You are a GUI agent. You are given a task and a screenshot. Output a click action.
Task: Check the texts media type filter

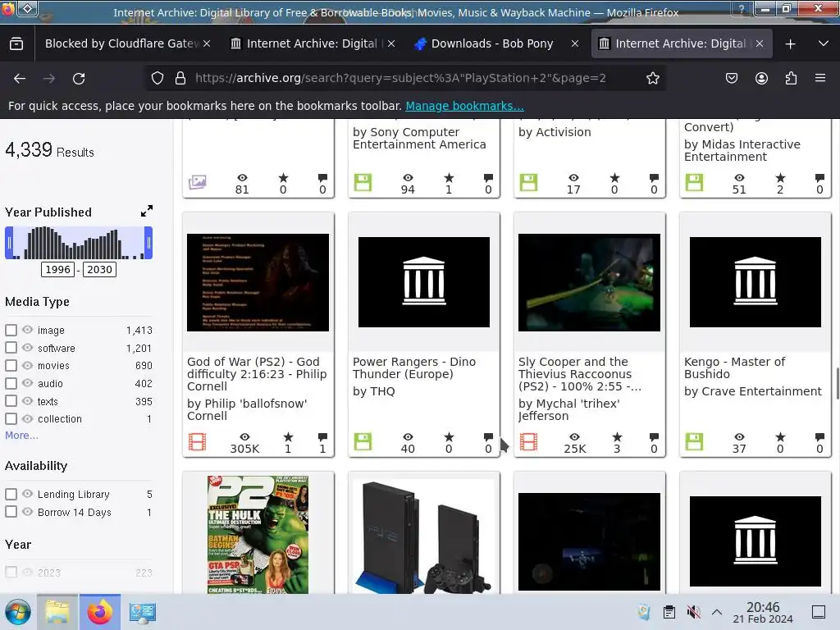(11, 400)
